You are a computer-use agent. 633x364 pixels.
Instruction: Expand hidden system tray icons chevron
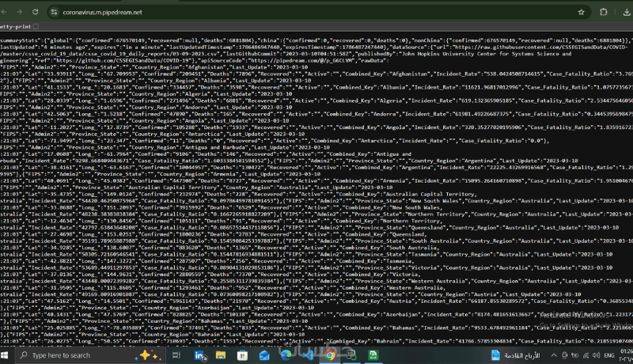554,355
